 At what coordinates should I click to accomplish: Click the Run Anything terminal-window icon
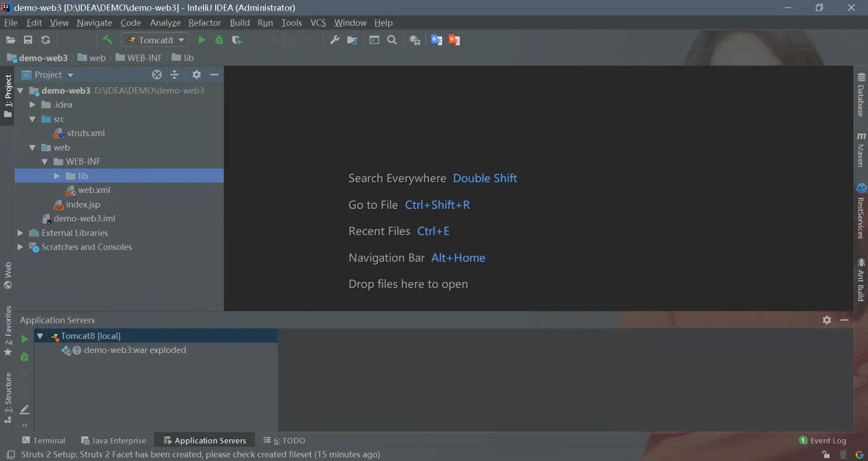pos(374,40)
